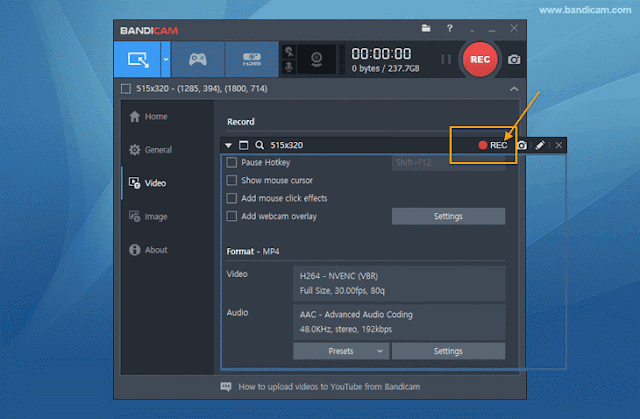Close the recording rectangle overlay

point(559,145)
